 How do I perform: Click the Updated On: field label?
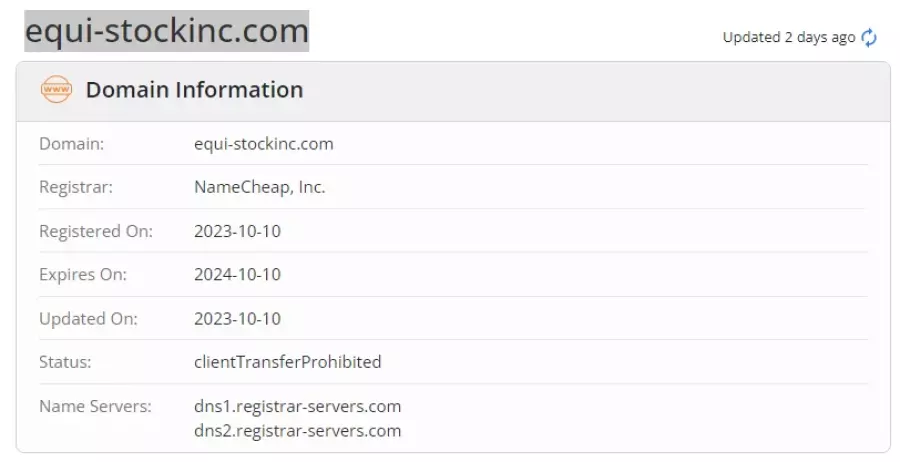point(88,319)
